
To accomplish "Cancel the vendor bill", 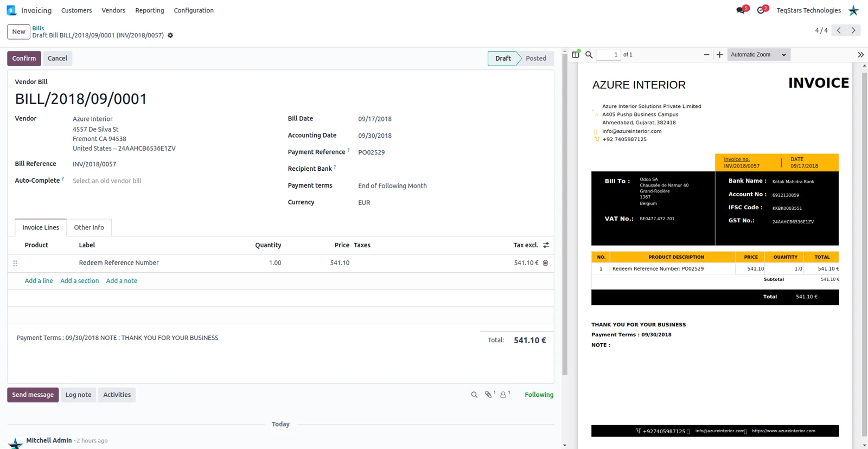I will [58, 59].
